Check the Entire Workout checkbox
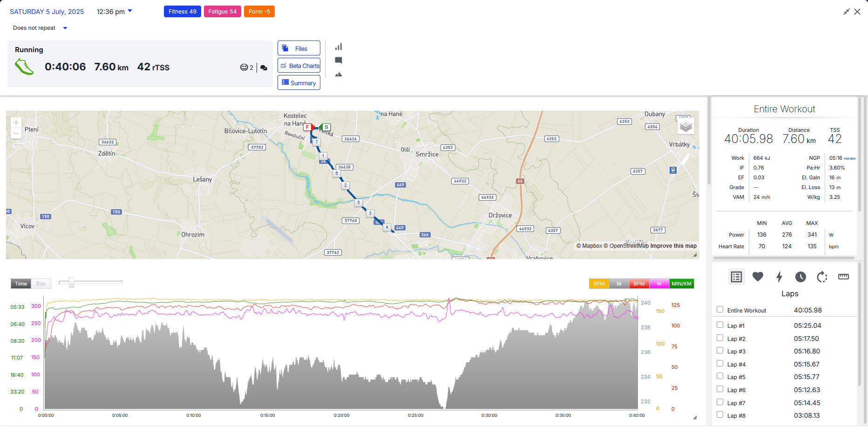Viewport: 868px width, 428px height. click(x=720, y=309)
